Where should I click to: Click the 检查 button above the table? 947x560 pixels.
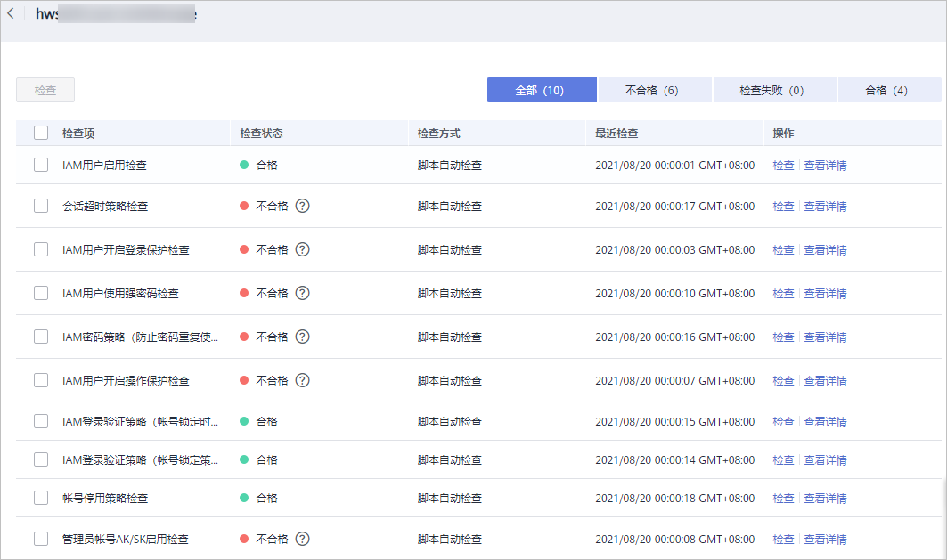click(x=45, y=89)
